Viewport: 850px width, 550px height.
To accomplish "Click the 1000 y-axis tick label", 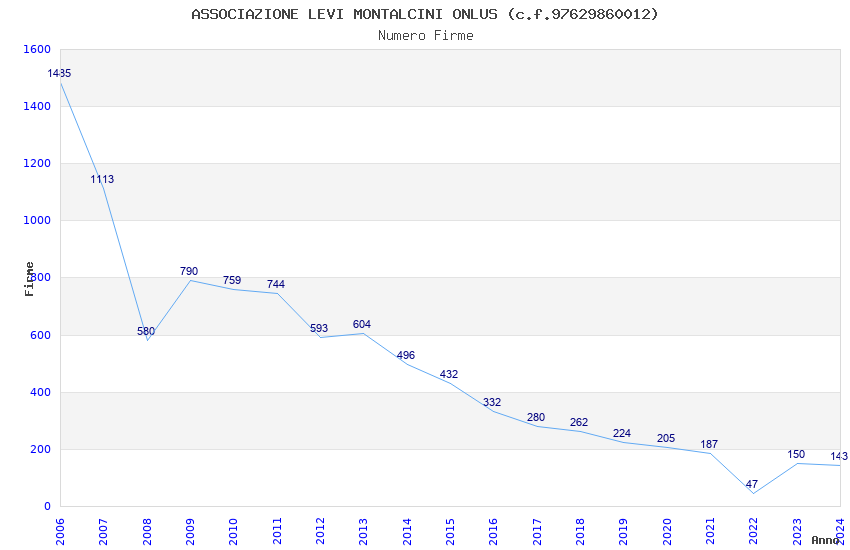I will [x=37, y=220].
